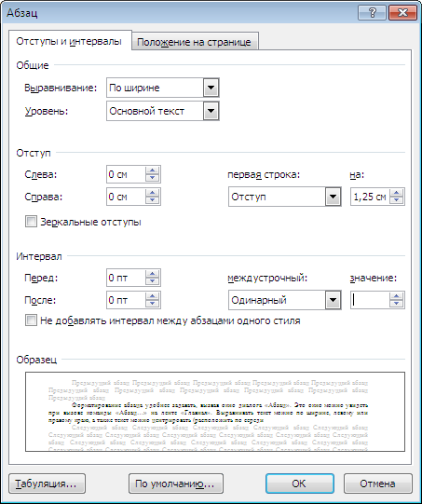
Task: Decrease the значение line spacing value
Action: click(397, 304)
